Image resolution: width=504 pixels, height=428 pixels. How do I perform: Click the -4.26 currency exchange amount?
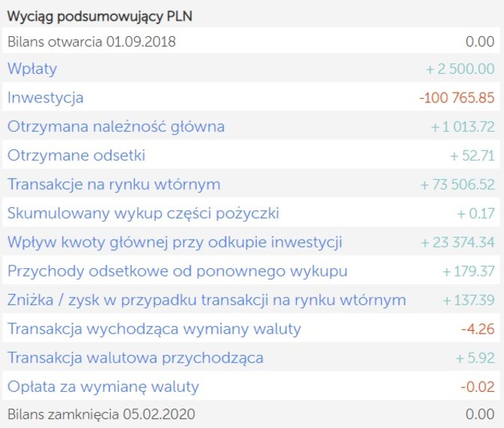click(x=478, y=329)
